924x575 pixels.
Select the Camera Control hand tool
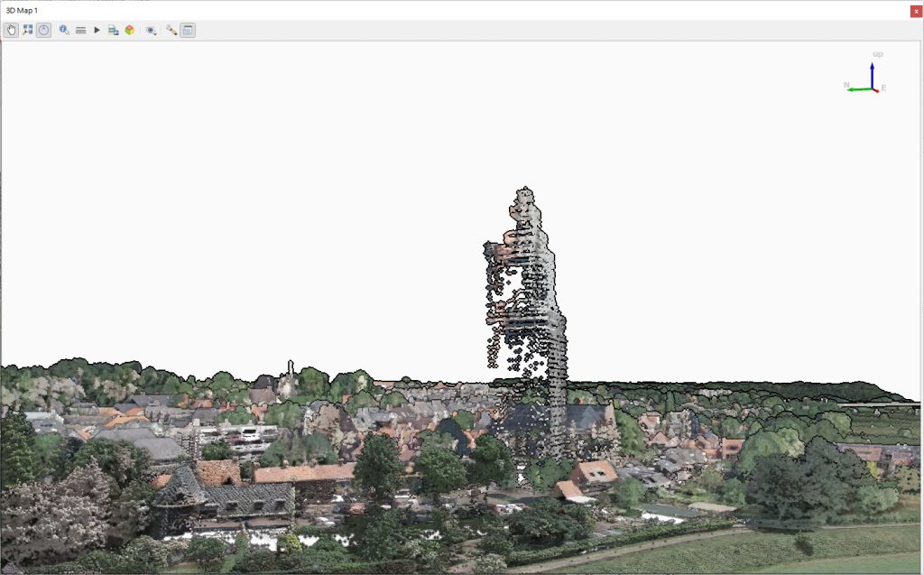point(11,30)
